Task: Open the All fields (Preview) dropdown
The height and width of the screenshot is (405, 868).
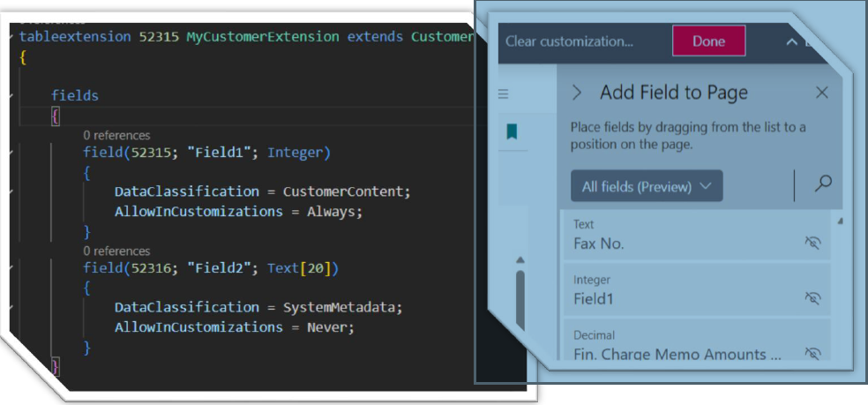Action: [x=647, y=186]
